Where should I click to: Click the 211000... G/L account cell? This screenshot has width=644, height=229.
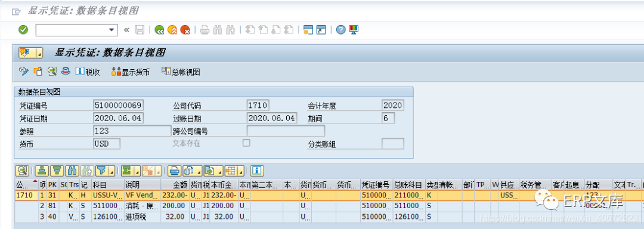pos(409,196)
